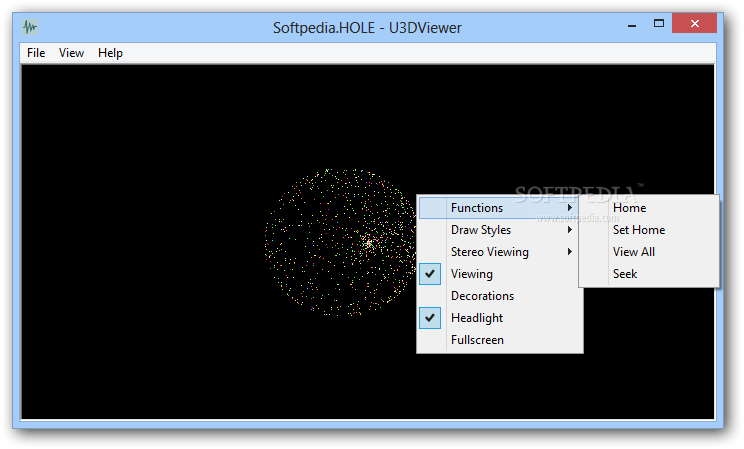
Task: Select Seek in the submenu
Action: 649,274
